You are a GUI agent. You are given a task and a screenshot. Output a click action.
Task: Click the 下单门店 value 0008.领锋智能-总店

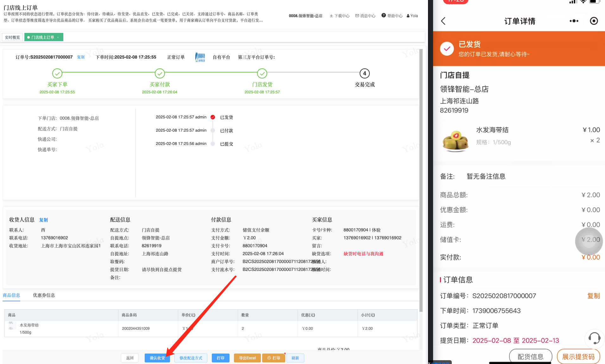tap(79, 118)
